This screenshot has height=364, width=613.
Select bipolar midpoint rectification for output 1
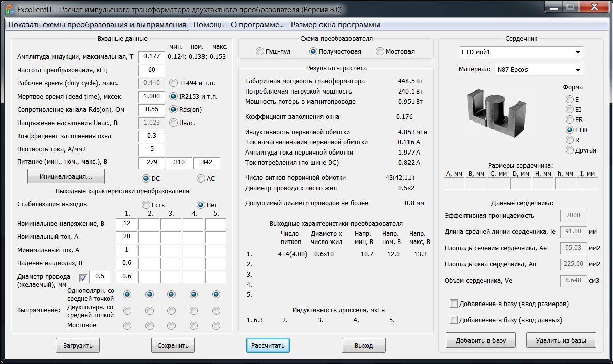(127, 311)
